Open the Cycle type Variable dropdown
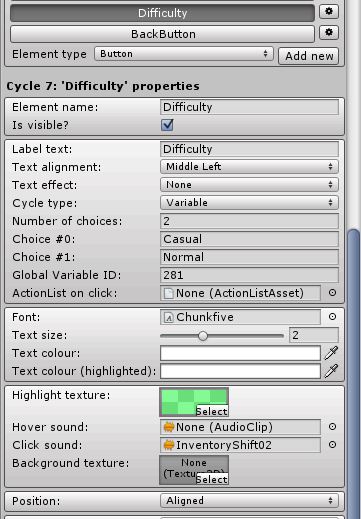The height and width of the screenshot is (519, 361). 249,203
